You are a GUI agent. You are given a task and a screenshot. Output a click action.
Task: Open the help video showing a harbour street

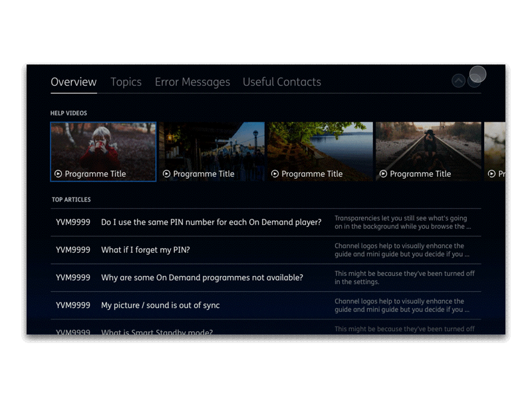(211, 152)
